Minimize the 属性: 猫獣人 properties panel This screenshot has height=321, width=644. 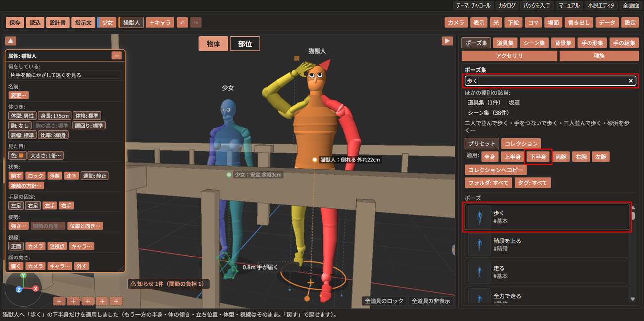pos(117,56)
